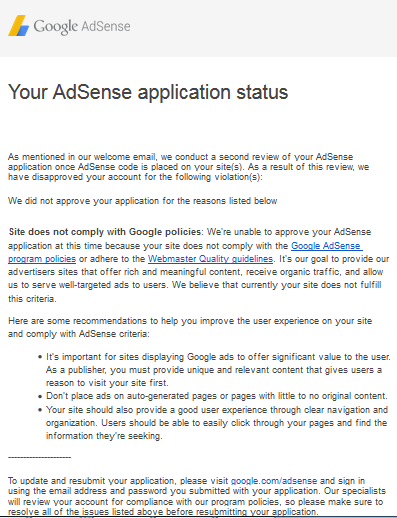This screenshot has width=397, height=518.
Task: Click the 'To update and resubmit' paragraph
Action: pyautogui.click(x=197, y=496)
